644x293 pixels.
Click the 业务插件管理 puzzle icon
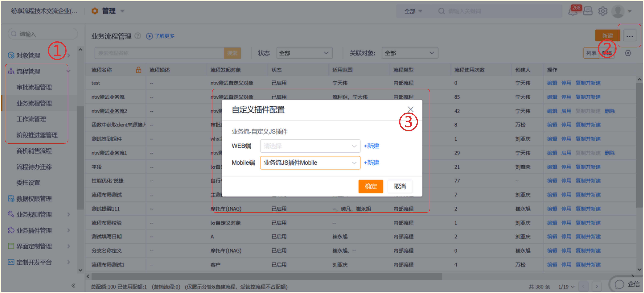coord(11,230)
